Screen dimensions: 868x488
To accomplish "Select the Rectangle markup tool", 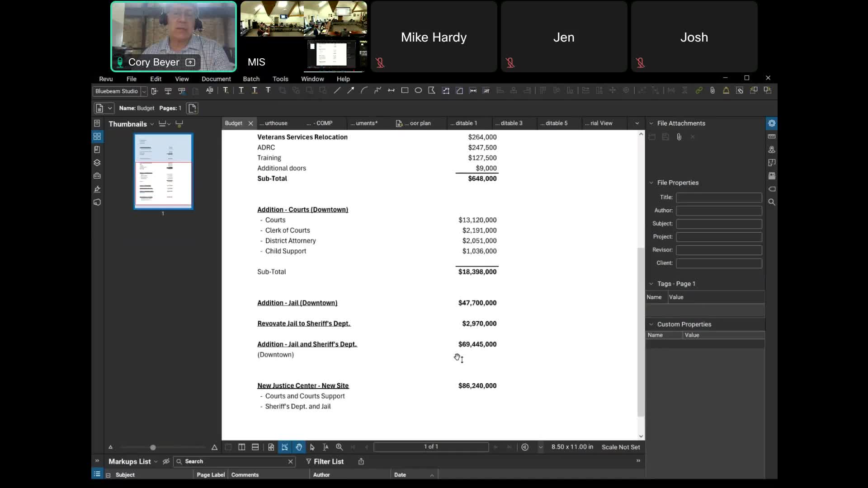I will click(x=405, y=90).
